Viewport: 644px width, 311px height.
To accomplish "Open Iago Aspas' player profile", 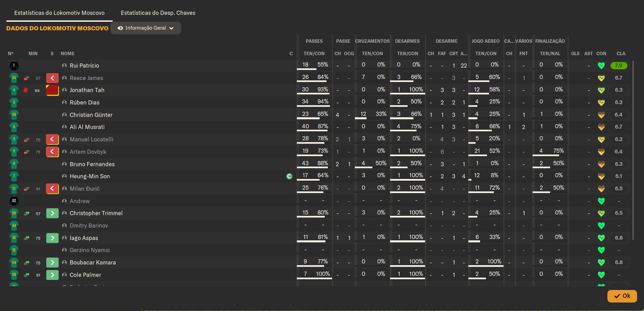I will pyautogui.click(x=84, y=238).
